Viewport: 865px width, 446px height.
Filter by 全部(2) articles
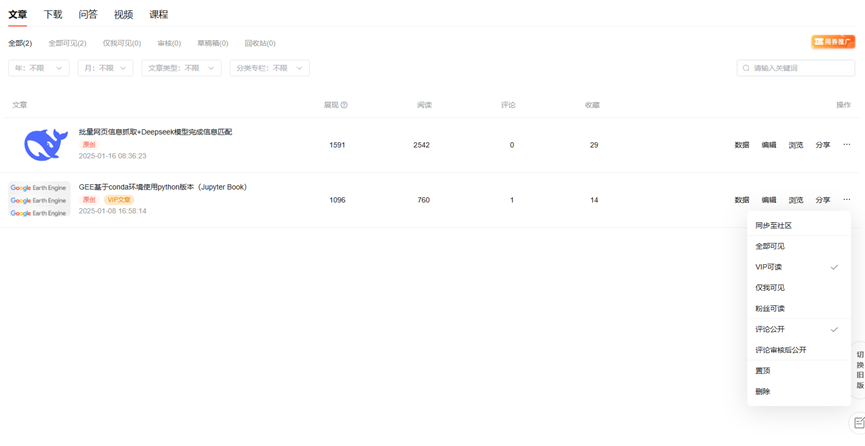20,43
